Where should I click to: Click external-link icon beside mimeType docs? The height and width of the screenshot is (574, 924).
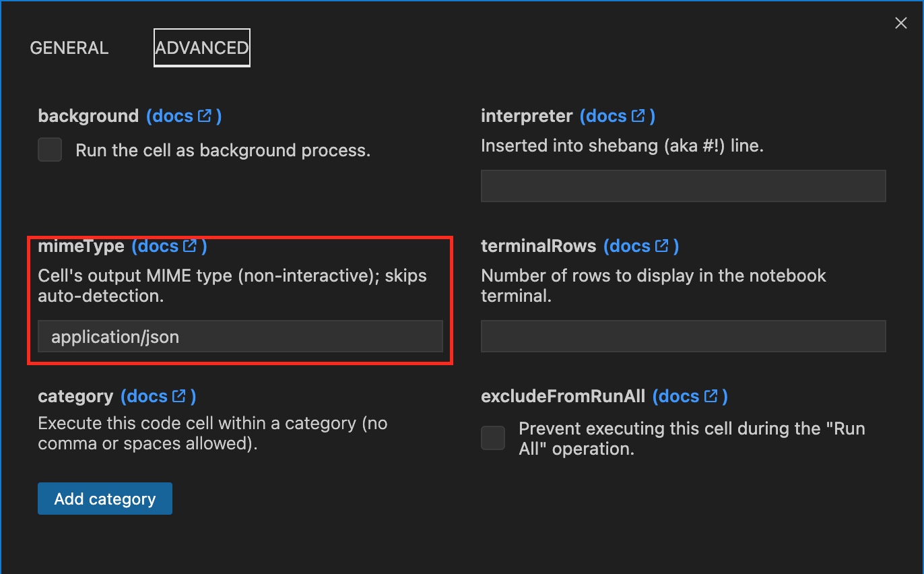[x=190, y=246]
